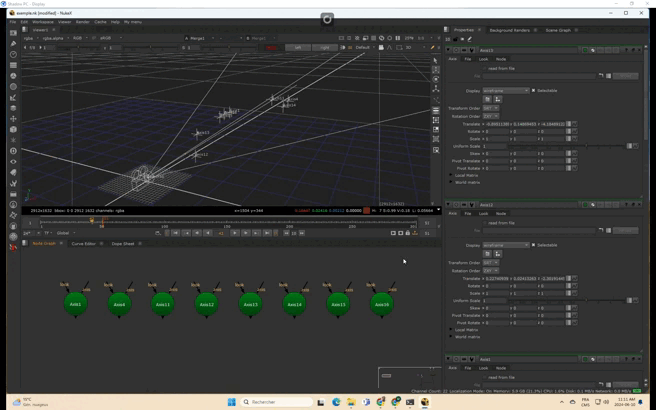This screenshot has height=410, width=656.
Task: Open the Channel nodes menu icon
Action: coord(13,65)
